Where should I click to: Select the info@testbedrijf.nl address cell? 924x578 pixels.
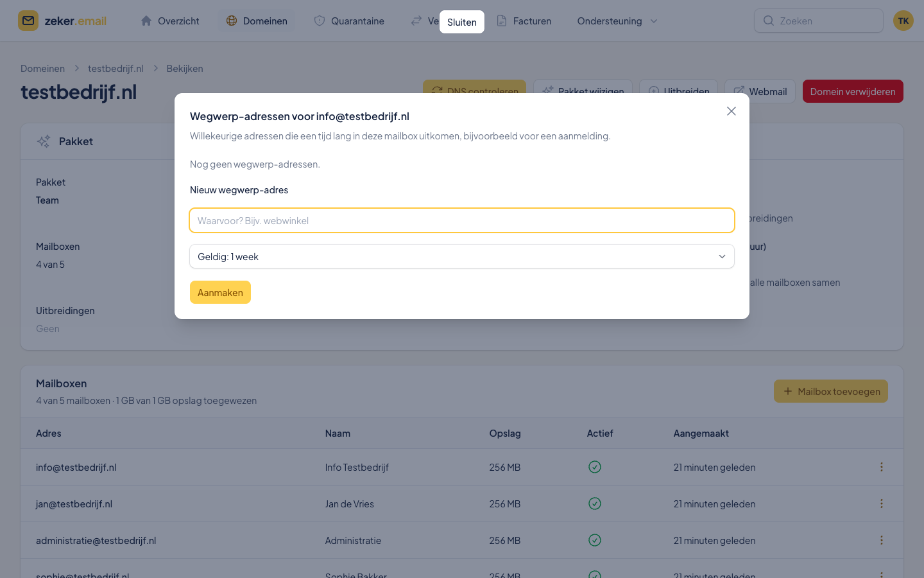(76, 468)
